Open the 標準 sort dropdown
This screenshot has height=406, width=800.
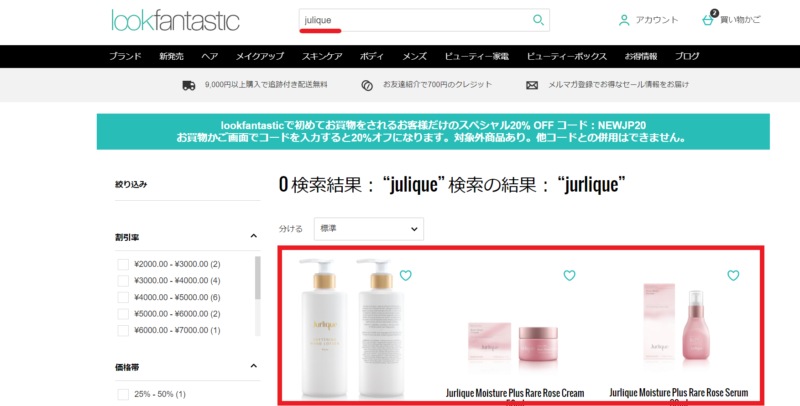(368, 229)
